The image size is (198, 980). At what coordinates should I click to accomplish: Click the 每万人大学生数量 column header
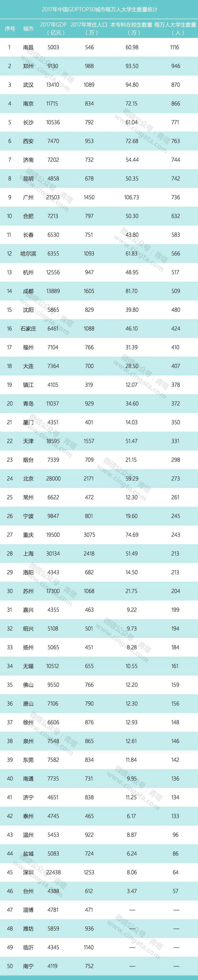tap(175, 29)
